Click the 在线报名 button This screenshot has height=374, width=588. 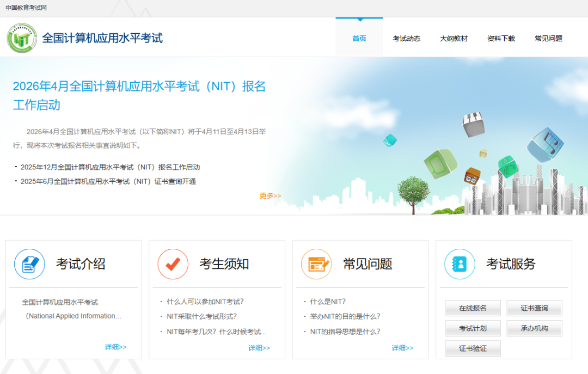click(473, 308)
